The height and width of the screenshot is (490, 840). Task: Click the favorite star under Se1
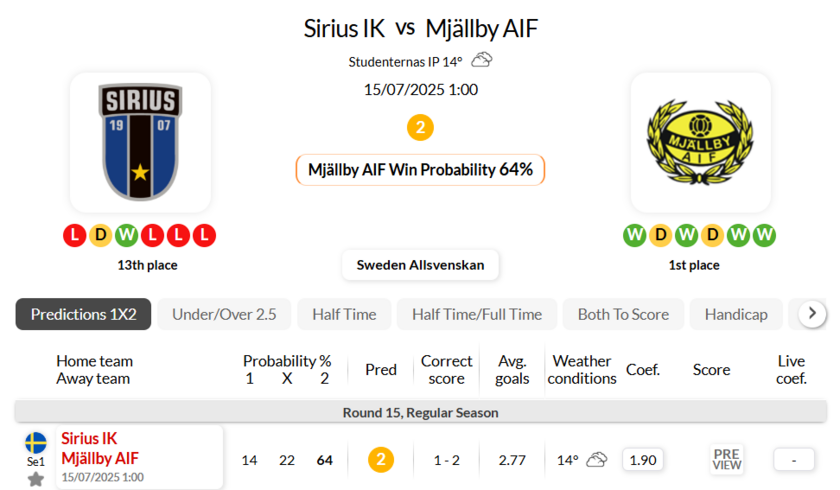[x=36, y=479]
